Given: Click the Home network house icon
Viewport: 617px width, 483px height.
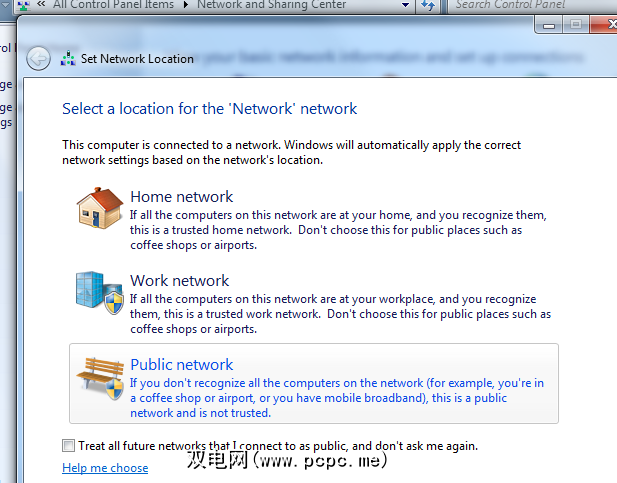Looking at the screenshot, I should [100, 208].
